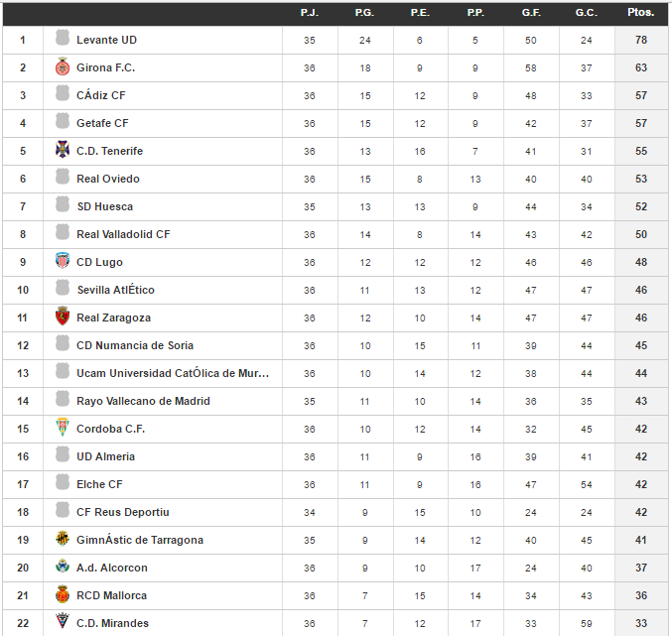This screenshot has height=636, width=672.
Task: Select the Sevilla Atlético team name
Action: (x=115, y=290)
